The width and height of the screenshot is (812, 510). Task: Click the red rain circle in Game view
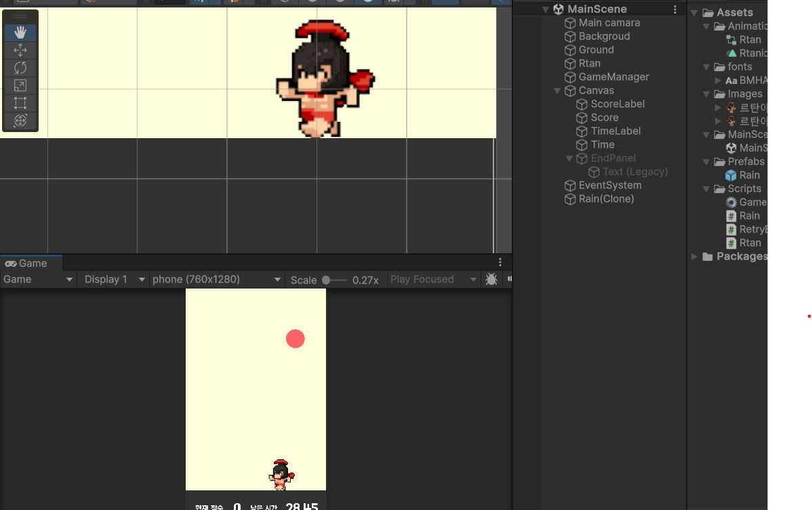tap(295, 339)
